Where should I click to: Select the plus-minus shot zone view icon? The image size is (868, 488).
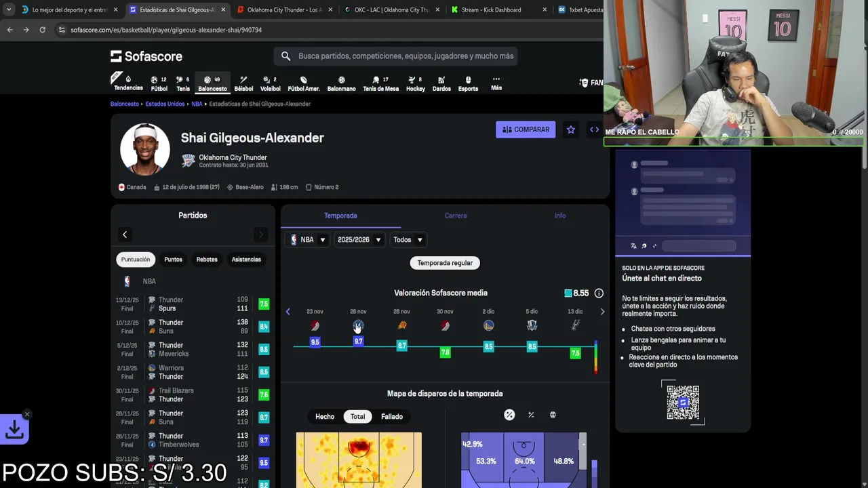[531, 415]
